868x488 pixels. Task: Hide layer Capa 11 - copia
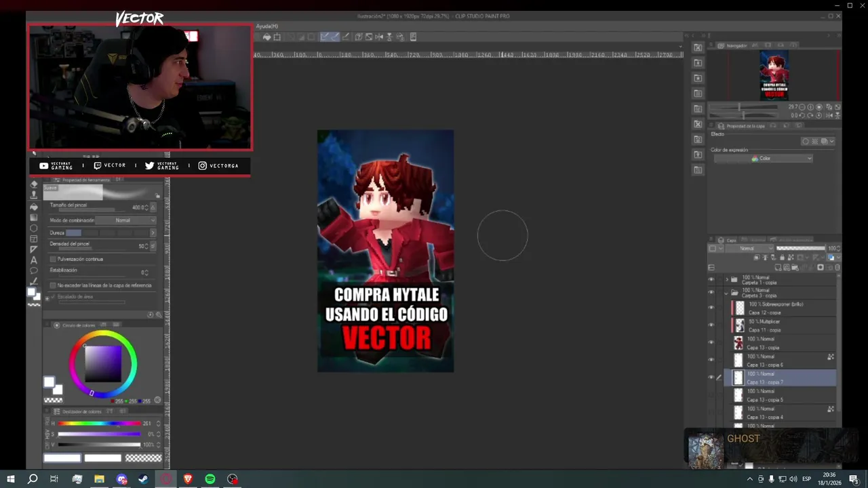[711, 325]
